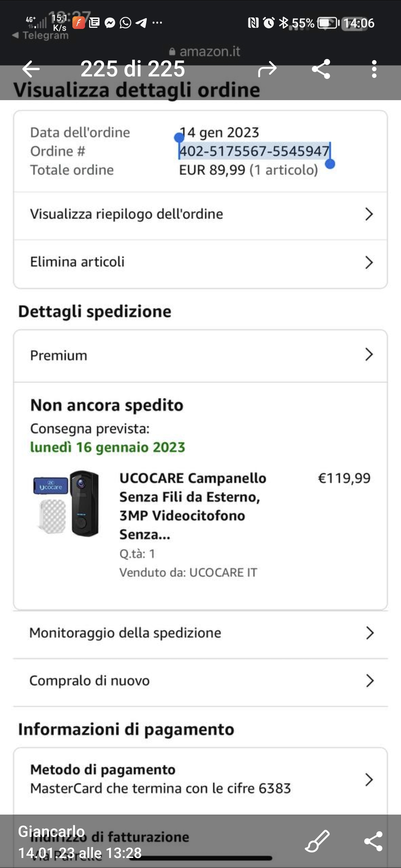
Task: Tap the share icon in top bar
Action: pyautogui.click(x=321, y=69)
